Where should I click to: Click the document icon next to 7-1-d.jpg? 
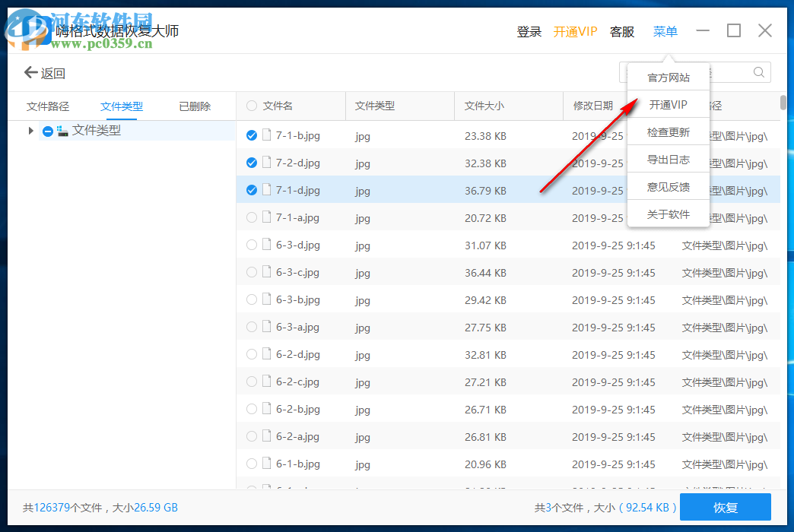tap(266, 189)
